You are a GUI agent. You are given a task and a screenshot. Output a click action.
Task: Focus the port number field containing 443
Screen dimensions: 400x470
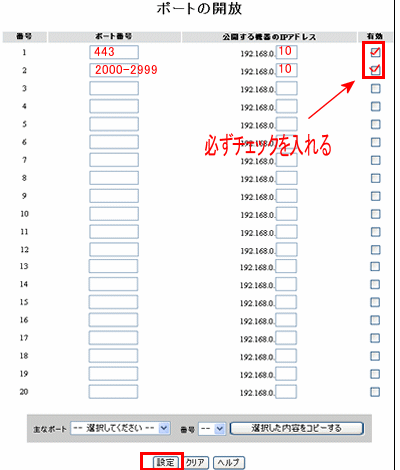pos(114,52)
